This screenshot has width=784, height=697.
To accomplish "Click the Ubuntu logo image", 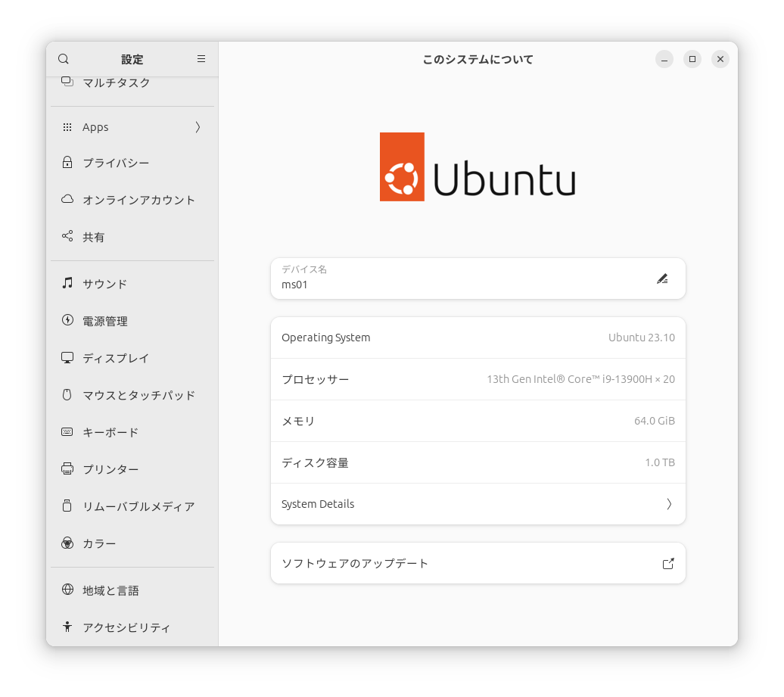I will click(x=478, y=167).
